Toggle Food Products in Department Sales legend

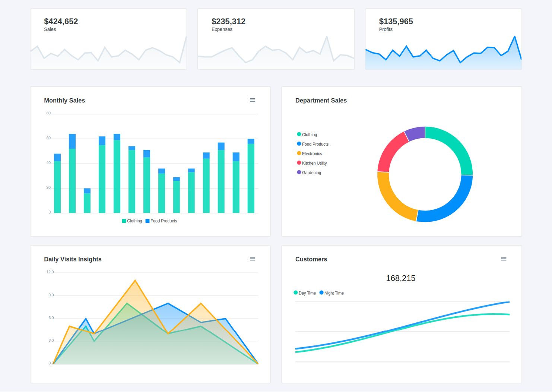click(x=313, y=144)
